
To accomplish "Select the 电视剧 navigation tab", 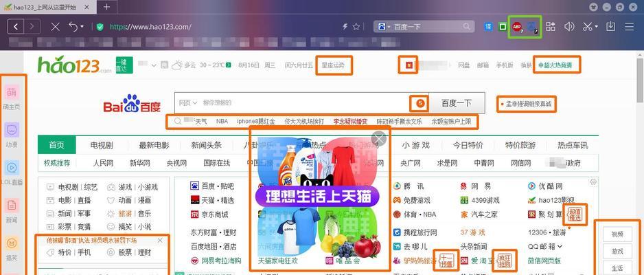I will (x=102, y=145).
